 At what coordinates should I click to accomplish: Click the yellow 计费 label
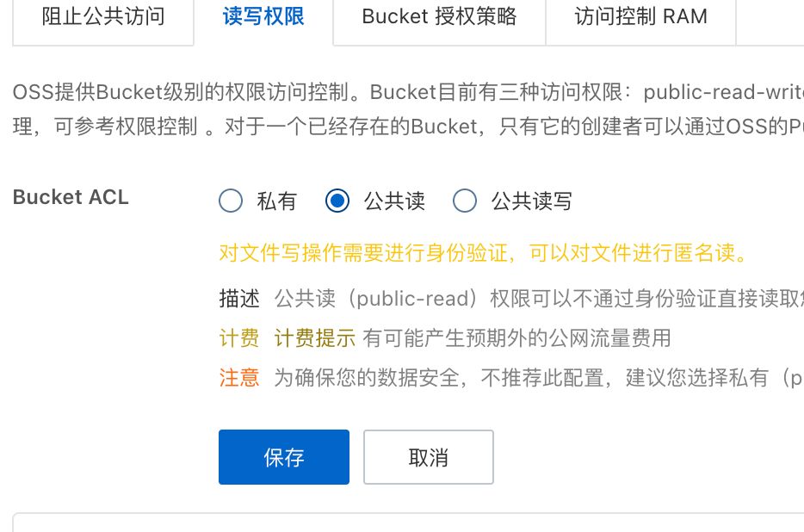click(x=239, y=338)
